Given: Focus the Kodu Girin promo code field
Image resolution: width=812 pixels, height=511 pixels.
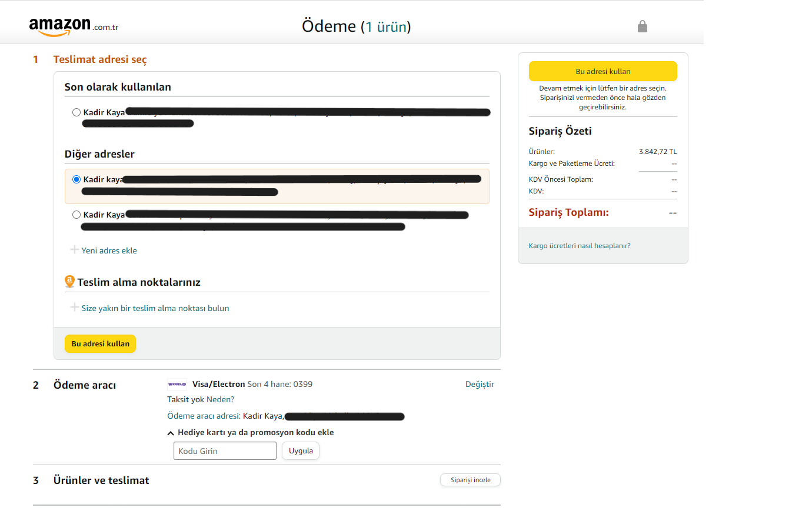Looking at the screenshot, I should point(225,451).
